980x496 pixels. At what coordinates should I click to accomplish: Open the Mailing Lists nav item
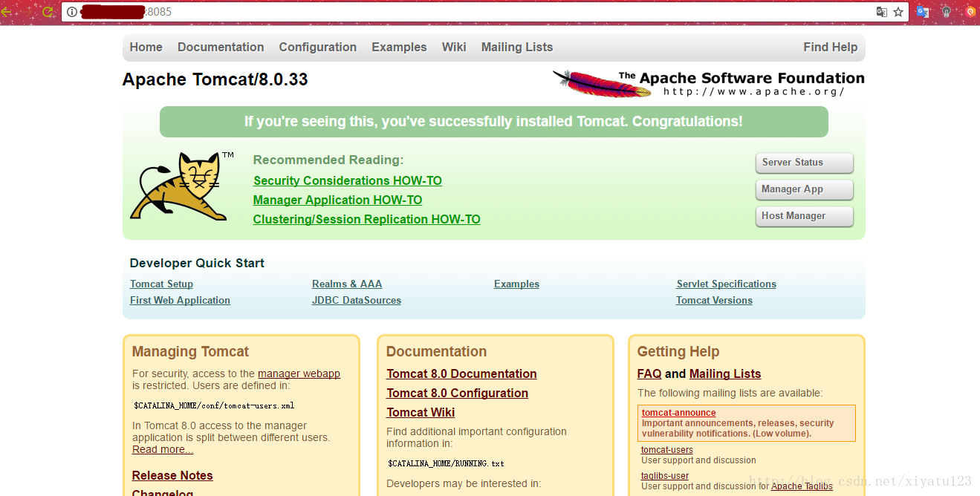point(517,47)
